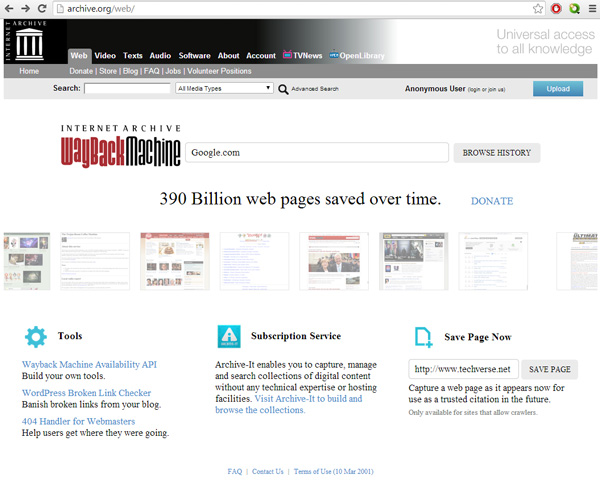Click the Jobs link
Screen dimensions: 600x485
pos(173,71)
